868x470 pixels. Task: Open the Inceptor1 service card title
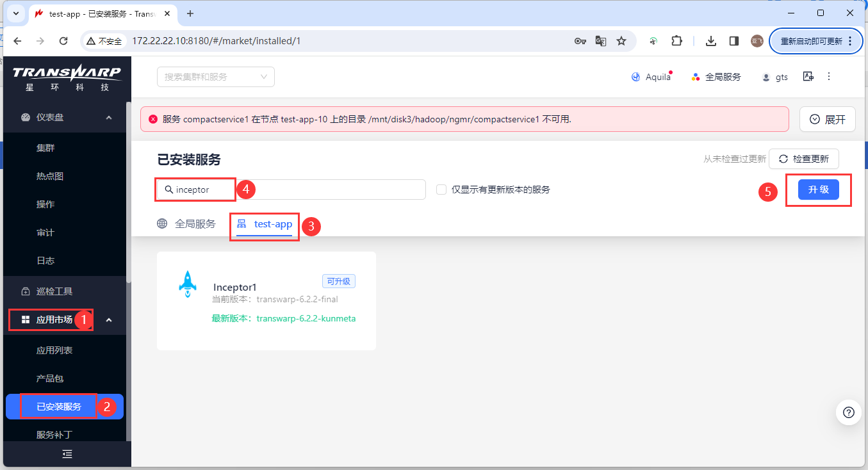tap(235, 287)
